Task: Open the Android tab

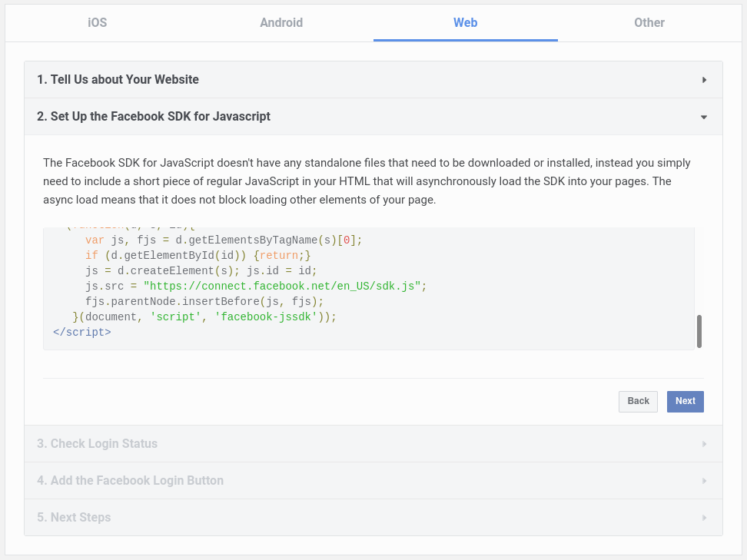Action: 281,23
